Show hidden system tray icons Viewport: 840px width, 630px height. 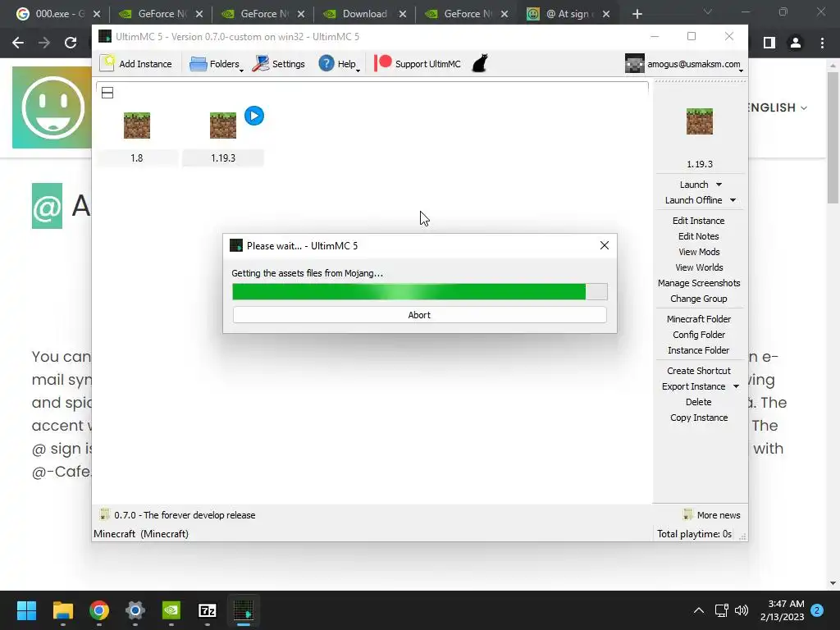(x=699, y=610)
